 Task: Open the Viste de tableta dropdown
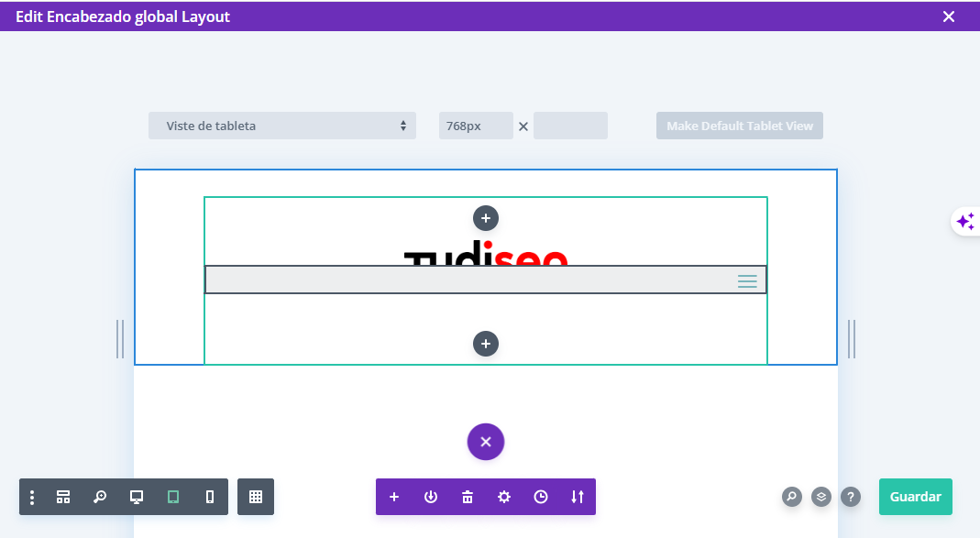281,126
